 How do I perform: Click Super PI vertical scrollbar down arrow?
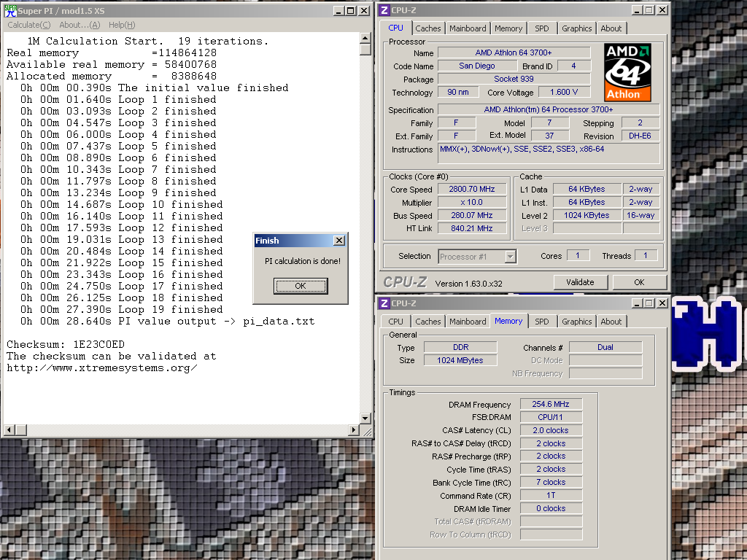pos(365,418)
